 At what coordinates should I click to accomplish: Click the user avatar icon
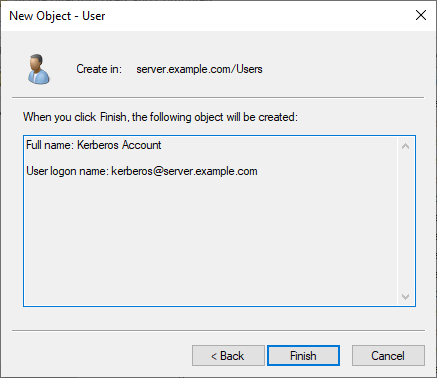pos(39,69)
